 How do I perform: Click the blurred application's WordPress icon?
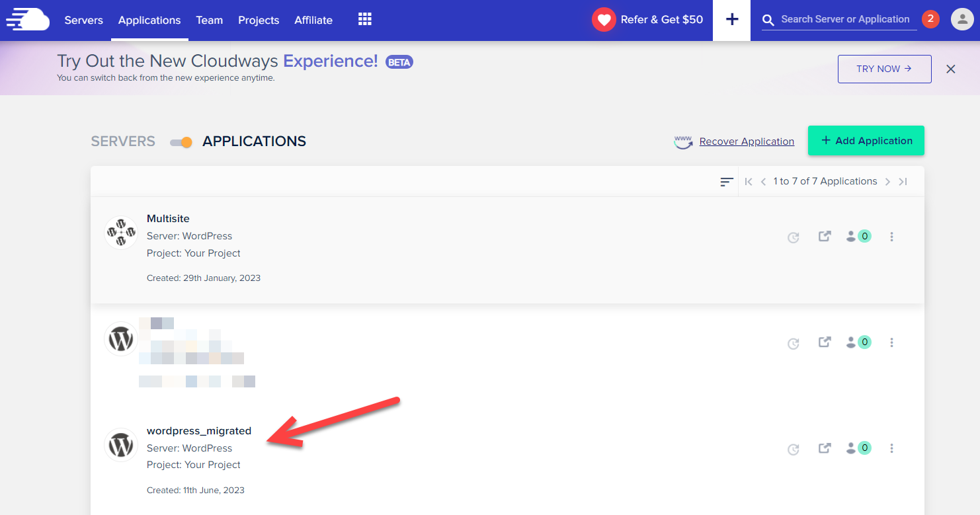(x=121, y=339)
